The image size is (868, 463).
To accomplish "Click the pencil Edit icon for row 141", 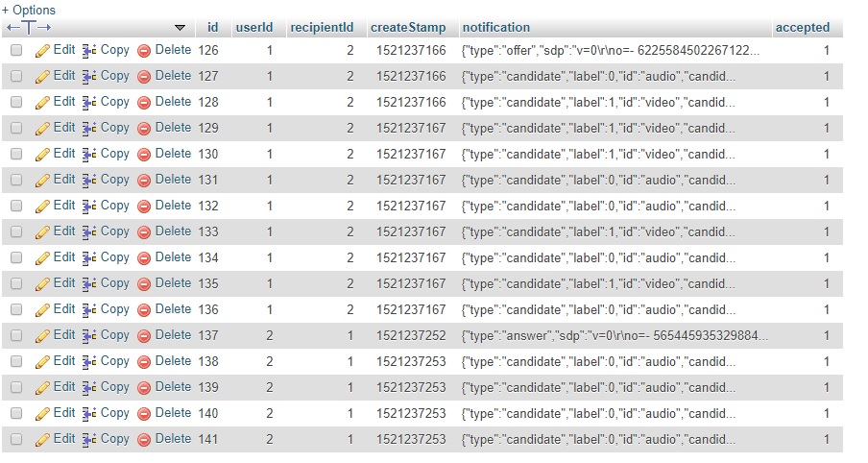I will point(42,440).
